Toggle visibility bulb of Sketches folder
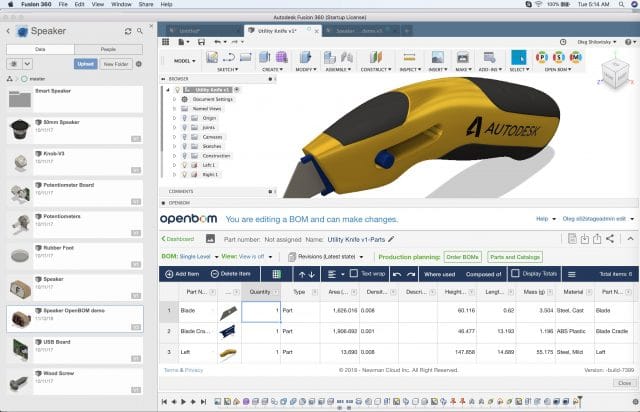Viewport: 640px width, 412px height. tap(184, 146)
